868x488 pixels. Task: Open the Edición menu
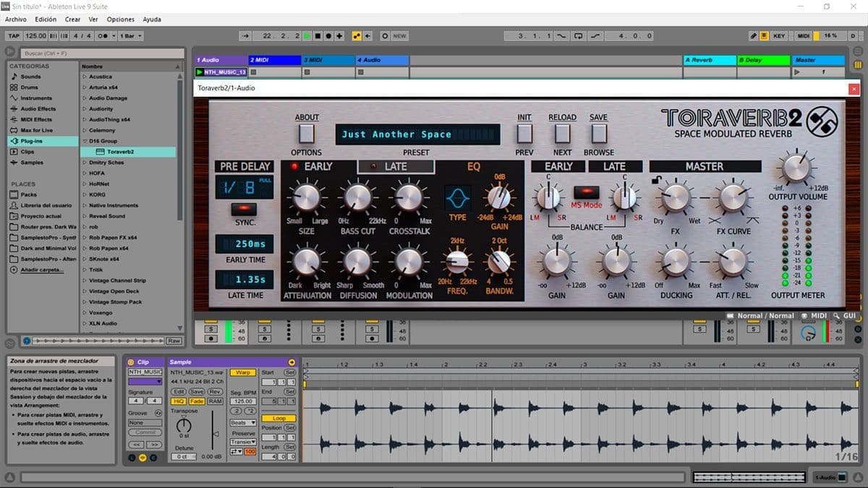click(x=46, y=20)
